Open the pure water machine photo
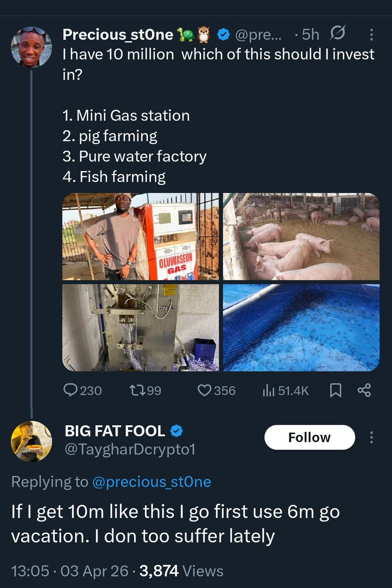The width and height of the screenshot is (392, 588). pyautogui.click(x=140, y=327)
